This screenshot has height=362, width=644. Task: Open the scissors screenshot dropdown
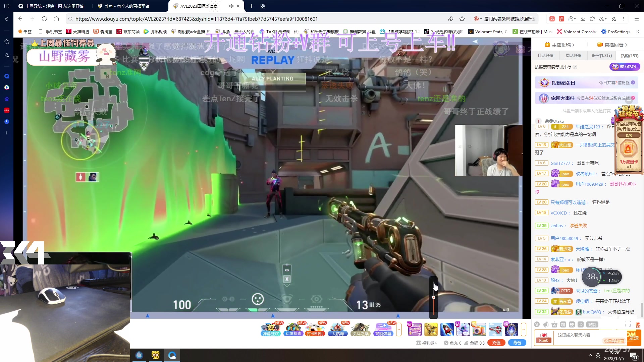603,19
